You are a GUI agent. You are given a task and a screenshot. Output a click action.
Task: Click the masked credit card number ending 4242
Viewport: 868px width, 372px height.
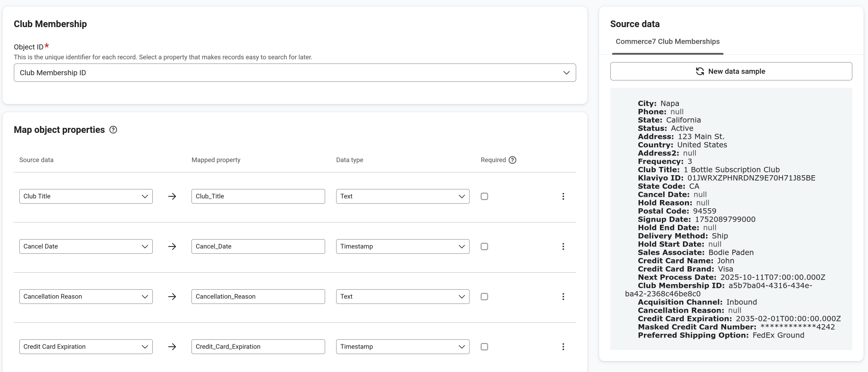pyautogui.click(x=797, y=327)
